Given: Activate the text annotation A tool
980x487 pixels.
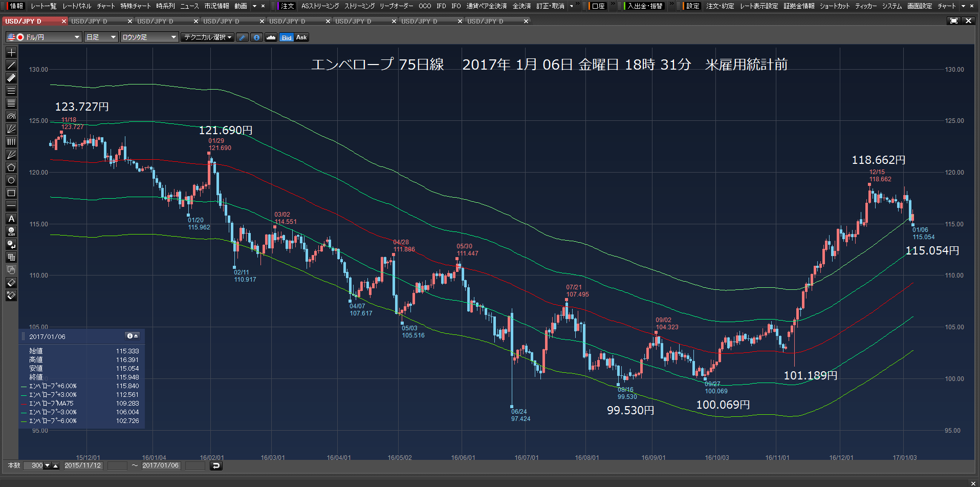Looking at the screenshot, I should click(11, 219).
